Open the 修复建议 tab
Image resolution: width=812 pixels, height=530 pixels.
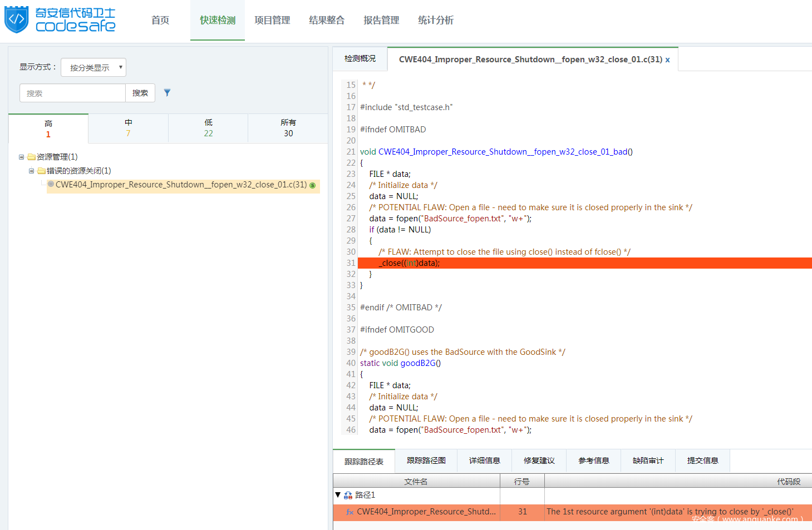(539, 460)
